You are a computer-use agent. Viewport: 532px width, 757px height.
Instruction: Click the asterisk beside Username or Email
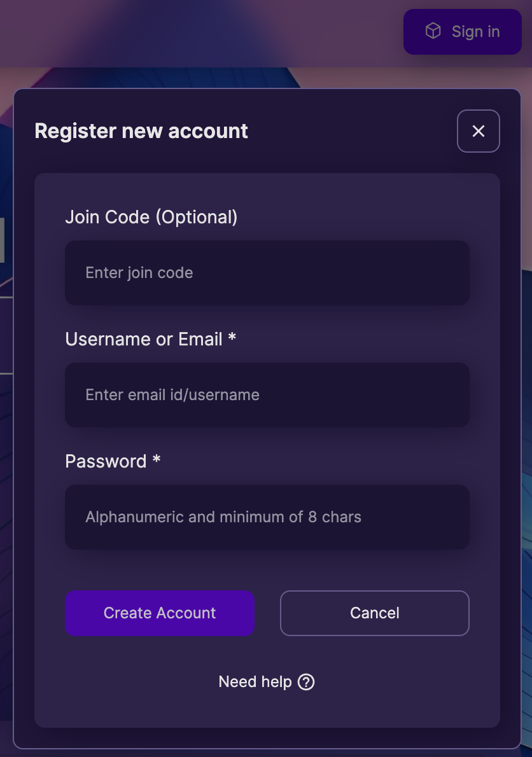(232, 337)
